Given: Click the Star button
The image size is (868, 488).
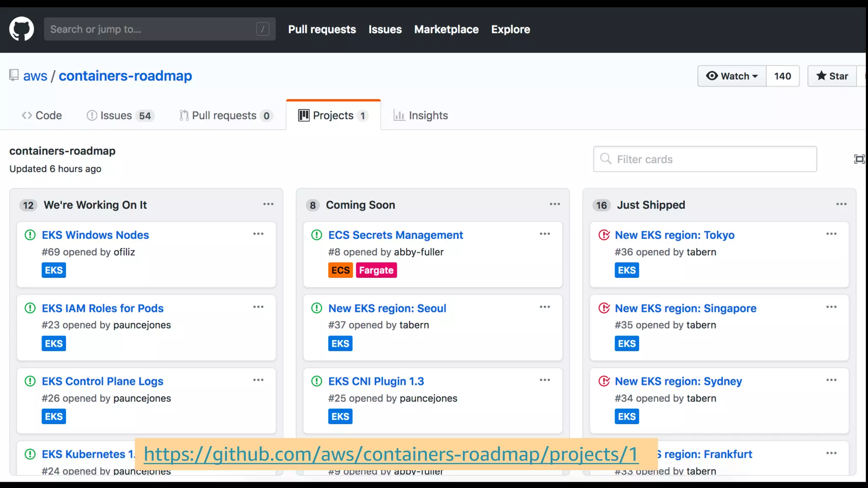Looking at the screenshot, I should [832, 76].
